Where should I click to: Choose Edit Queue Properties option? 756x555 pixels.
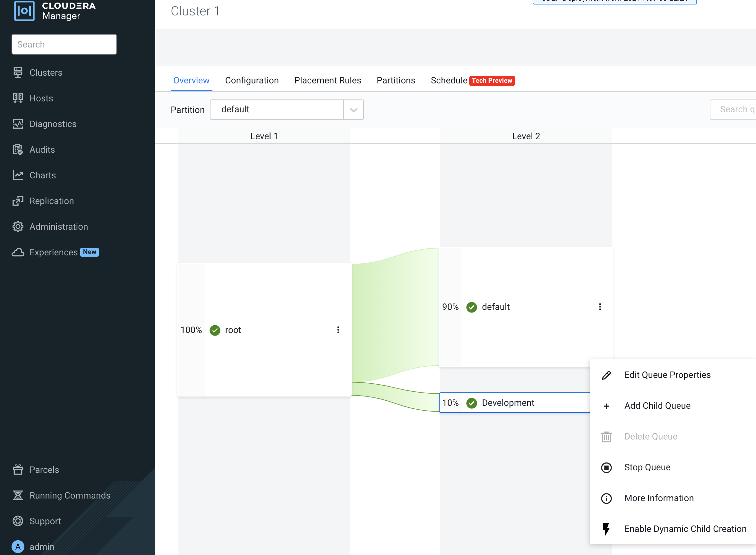pyautogui.click(x=667, y=375)
